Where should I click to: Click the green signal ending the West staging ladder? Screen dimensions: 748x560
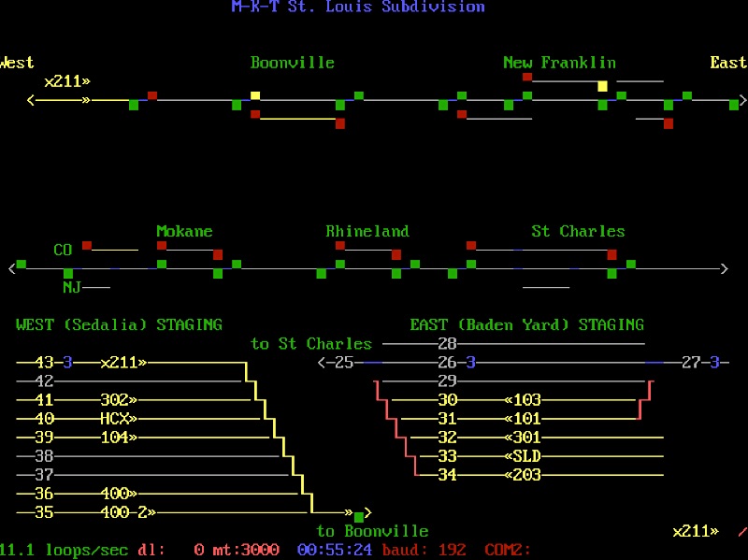tap(359, 516)
